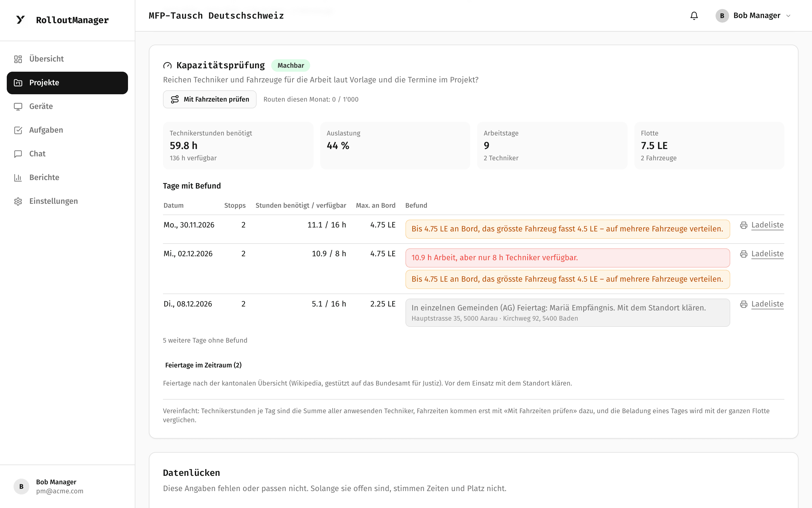Click the RolloutManager brand name

coord(72,20)
